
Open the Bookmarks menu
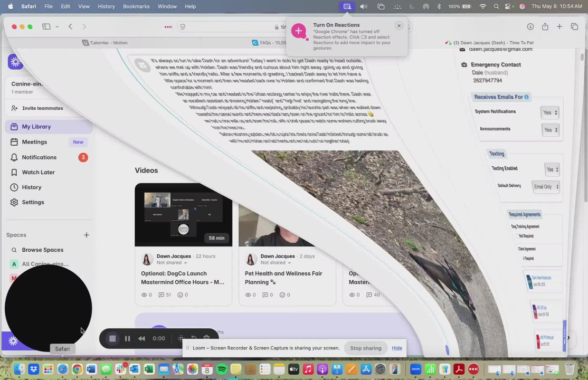coord(136,6)
